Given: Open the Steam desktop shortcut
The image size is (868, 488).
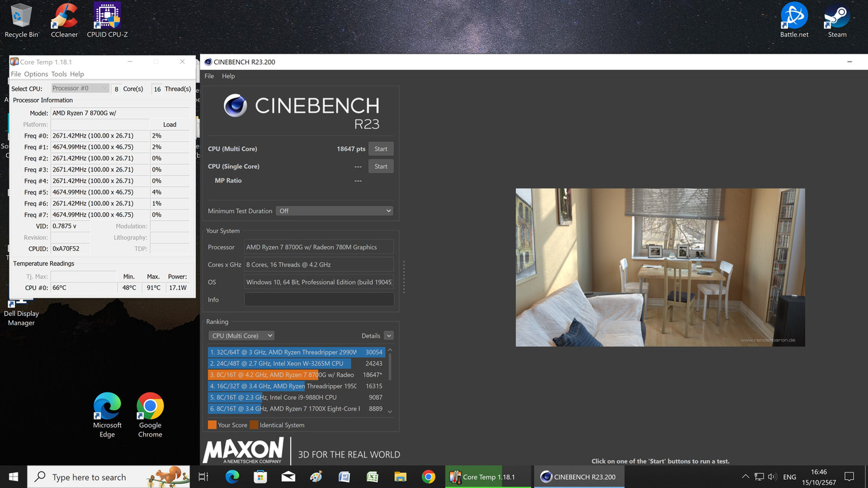Looking at the screenshot, I should pos(837,20).
